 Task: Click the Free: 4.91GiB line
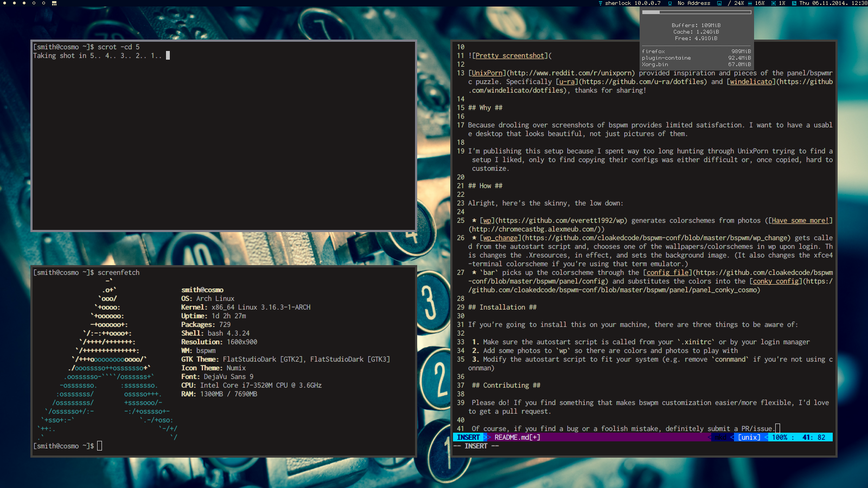click(x=696, y=38)
